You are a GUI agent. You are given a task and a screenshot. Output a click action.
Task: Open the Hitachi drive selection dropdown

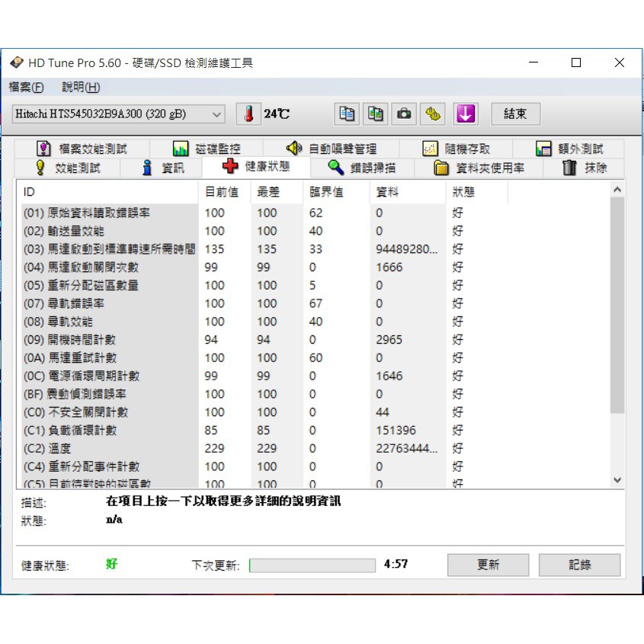119,114
